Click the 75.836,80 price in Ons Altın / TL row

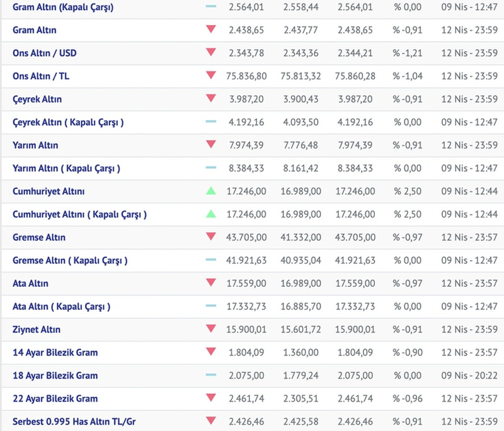246,76
